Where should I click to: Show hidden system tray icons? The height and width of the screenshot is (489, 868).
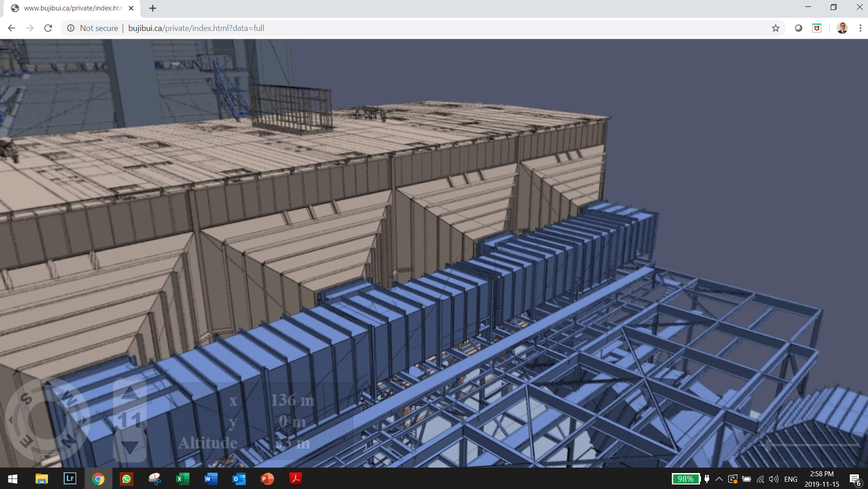coord(719,479)
